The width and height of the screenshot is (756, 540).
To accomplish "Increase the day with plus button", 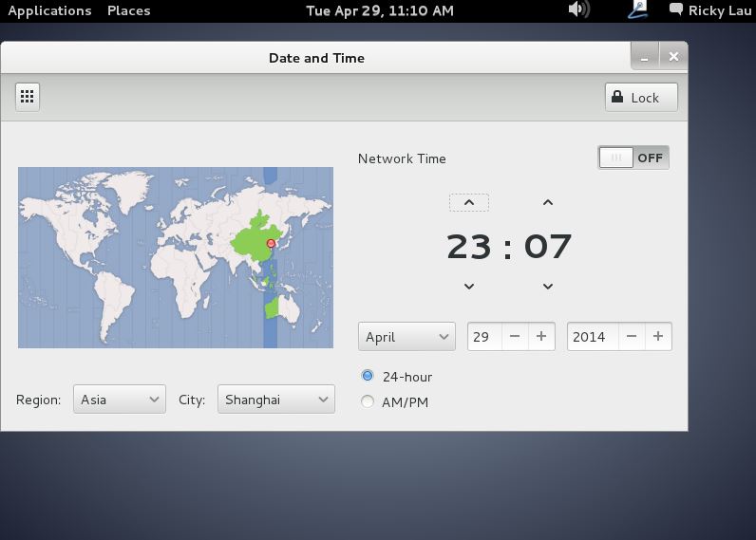I will coord(541,337).
